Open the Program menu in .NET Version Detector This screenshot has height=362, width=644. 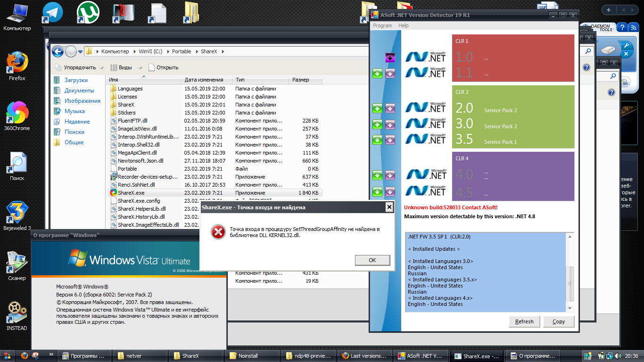click(x=382, y=25)
